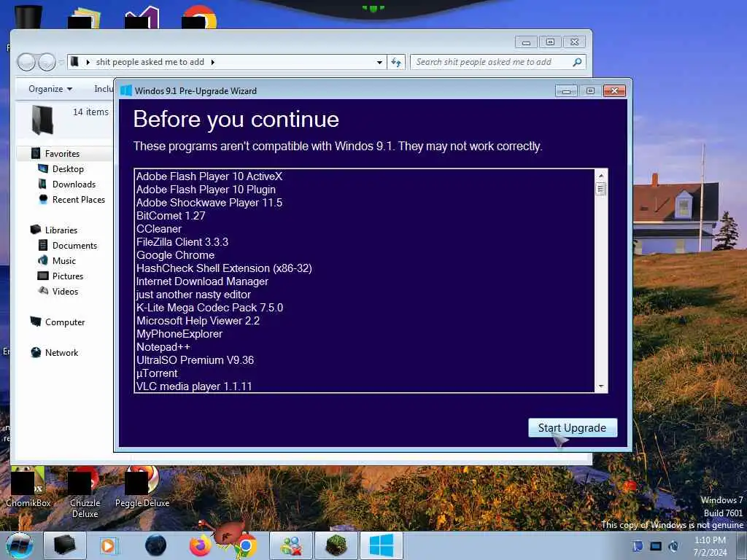Open Videos library in sidebar
The width and height of the screenshot is (747, 560).
click(x=65, y=291)
